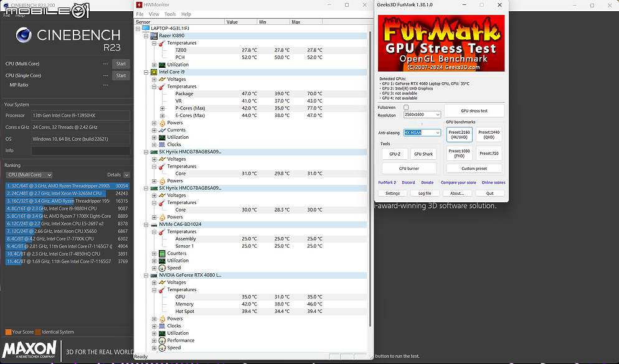Collapse the Razer KI890 tree node
The height and width of the screenshot is (364, 619).
(x=146, y=36)
